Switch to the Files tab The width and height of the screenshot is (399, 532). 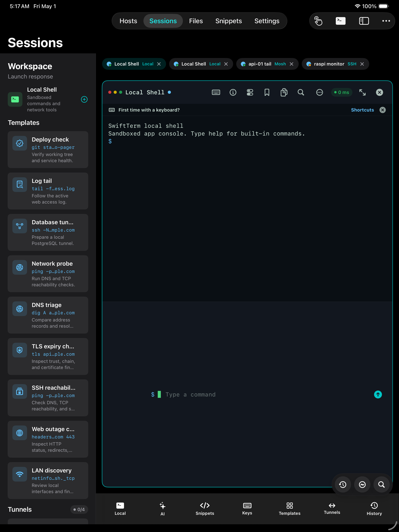(196, 21)
